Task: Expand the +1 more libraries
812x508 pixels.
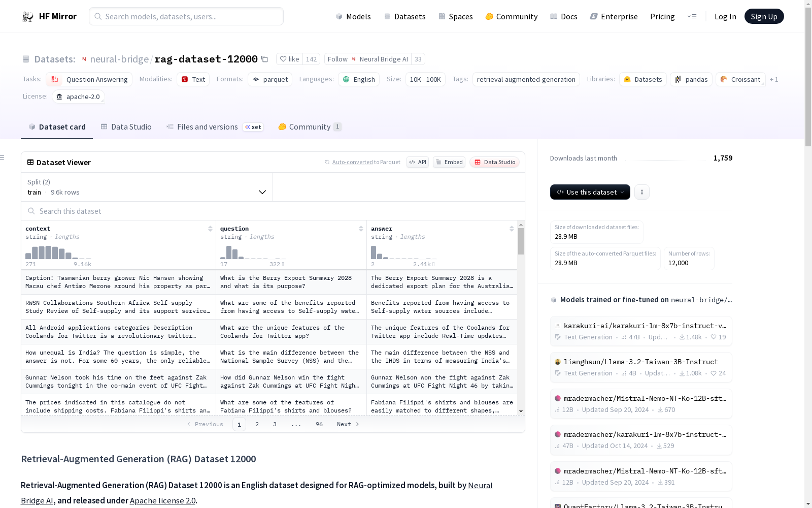Action: click(x=774, y=79)
